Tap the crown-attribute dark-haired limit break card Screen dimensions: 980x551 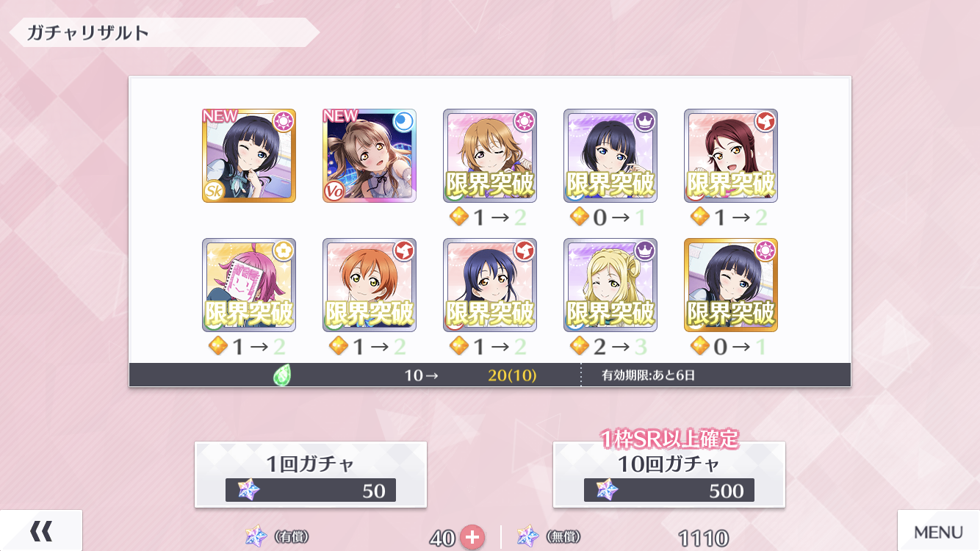pyautogui.click(x=610, y=156)
